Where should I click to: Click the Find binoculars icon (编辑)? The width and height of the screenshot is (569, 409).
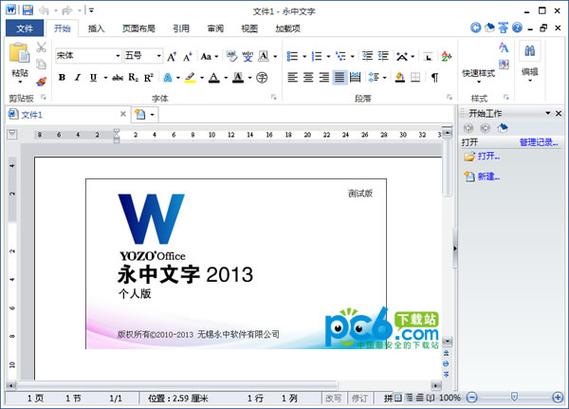(530, 51)
